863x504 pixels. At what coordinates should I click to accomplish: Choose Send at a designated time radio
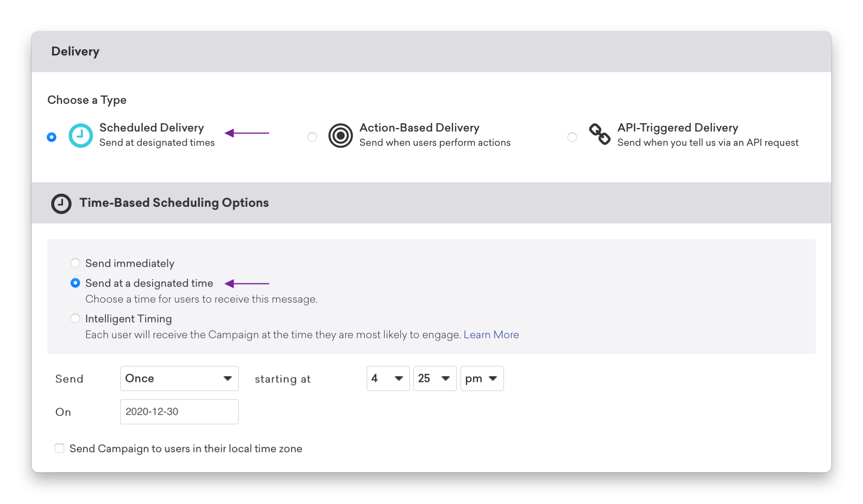point(75,283)
